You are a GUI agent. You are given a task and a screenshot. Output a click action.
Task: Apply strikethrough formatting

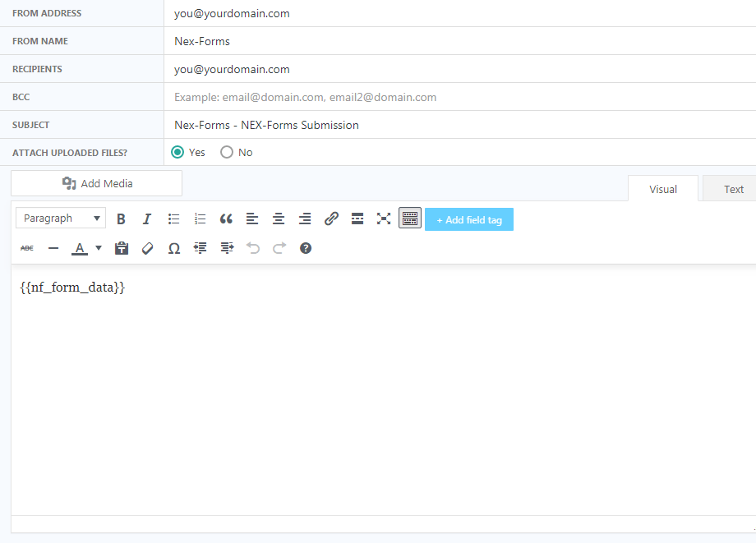tap(27, 248)
